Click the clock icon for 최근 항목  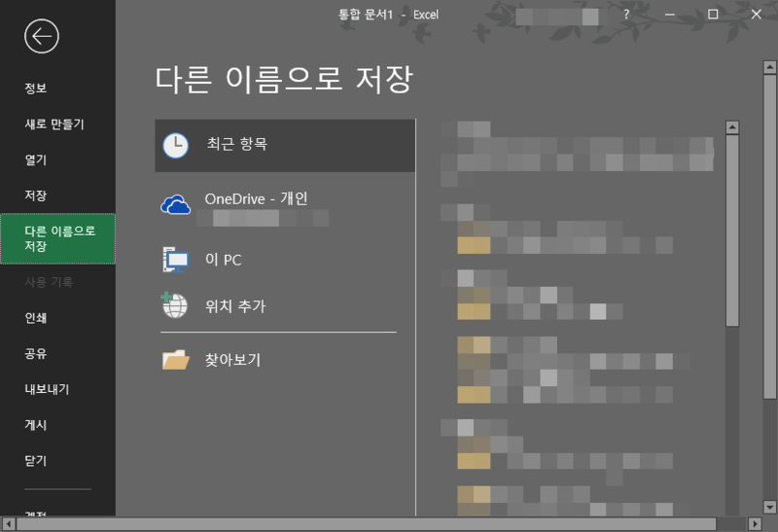(x=176, y=146)
